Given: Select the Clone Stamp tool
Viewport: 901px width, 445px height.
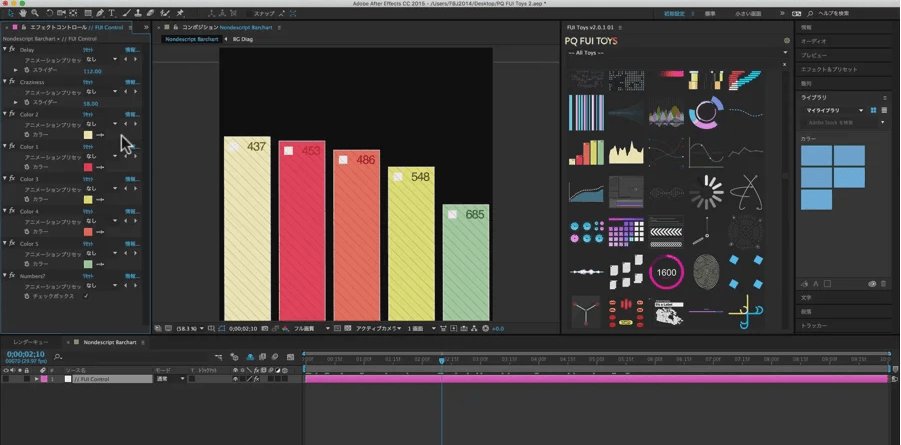Looking at the screenshot, I should coord(138,13).
